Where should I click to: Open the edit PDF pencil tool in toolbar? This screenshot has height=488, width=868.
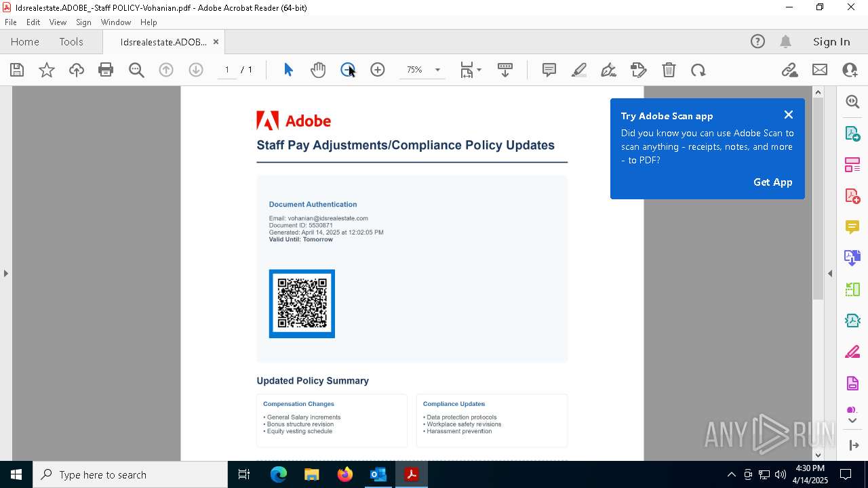click(639, 70)
